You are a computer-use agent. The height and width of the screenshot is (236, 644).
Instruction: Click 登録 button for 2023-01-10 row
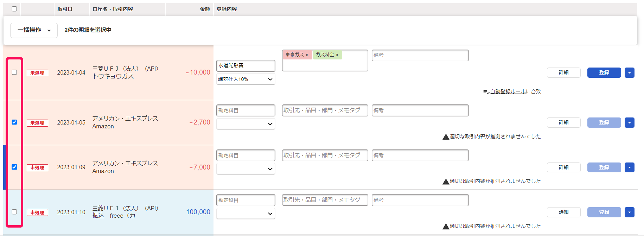604,212
